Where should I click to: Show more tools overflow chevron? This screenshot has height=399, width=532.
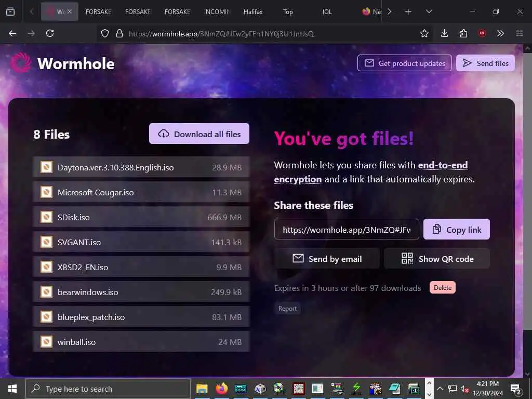click(500, 33)
